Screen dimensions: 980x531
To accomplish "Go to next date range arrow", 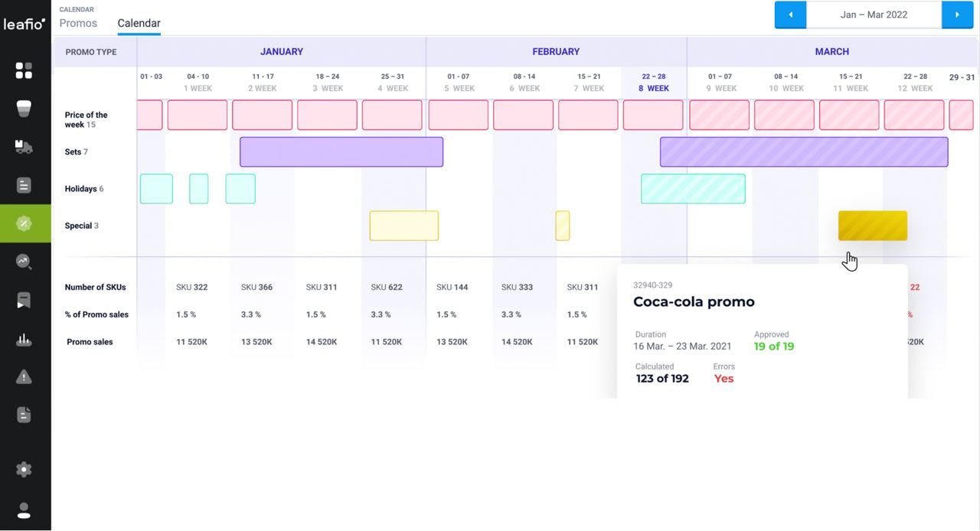I will 957,15.
